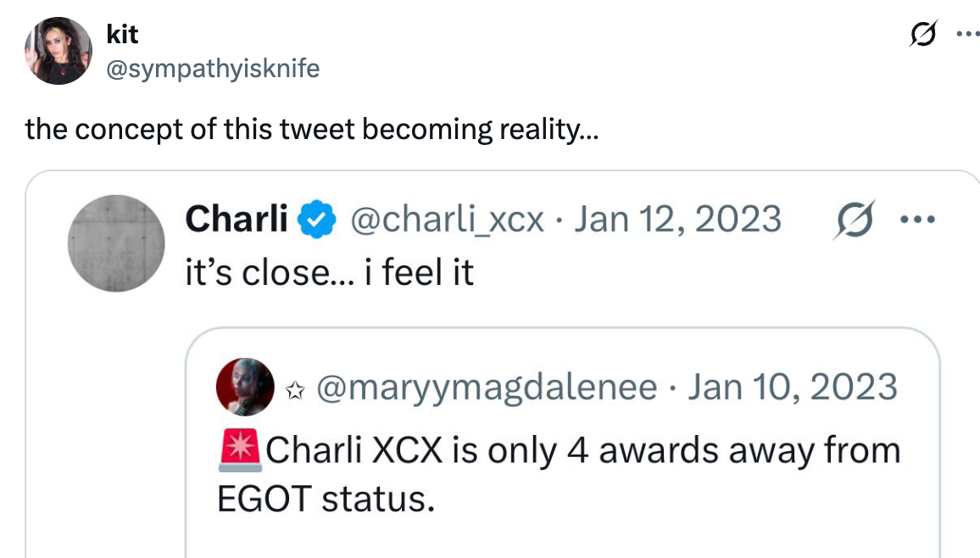Image resolution: width=980 pixels, height=558 pixels.
Task: Click @maryymagdalenee's profile avatar
Action: click(x=244, y=386)
